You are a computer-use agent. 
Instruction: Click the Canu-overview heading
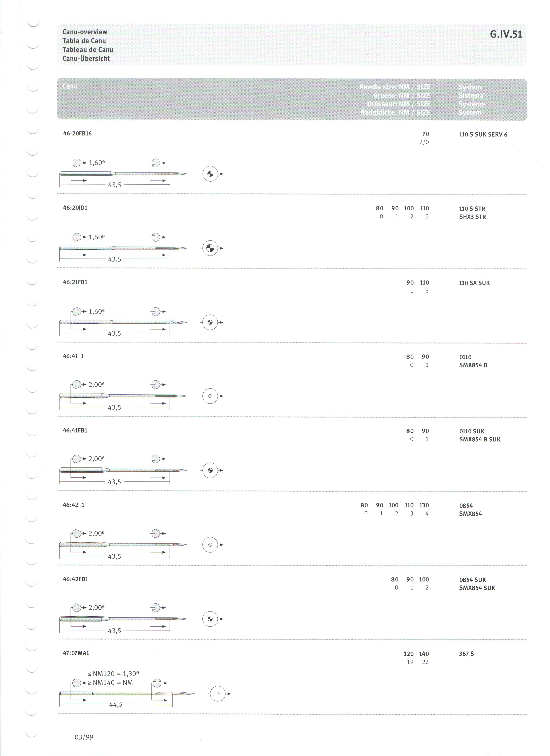coord(85,32)
